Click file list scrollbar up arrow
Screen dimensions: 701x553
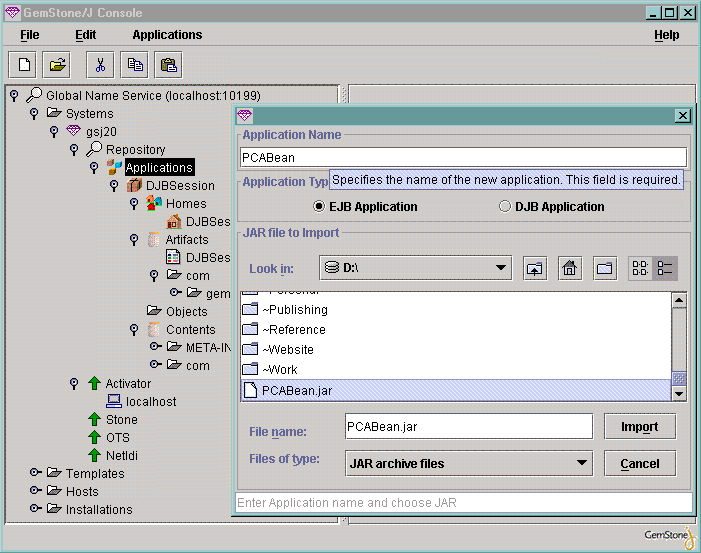click(679, 300)
